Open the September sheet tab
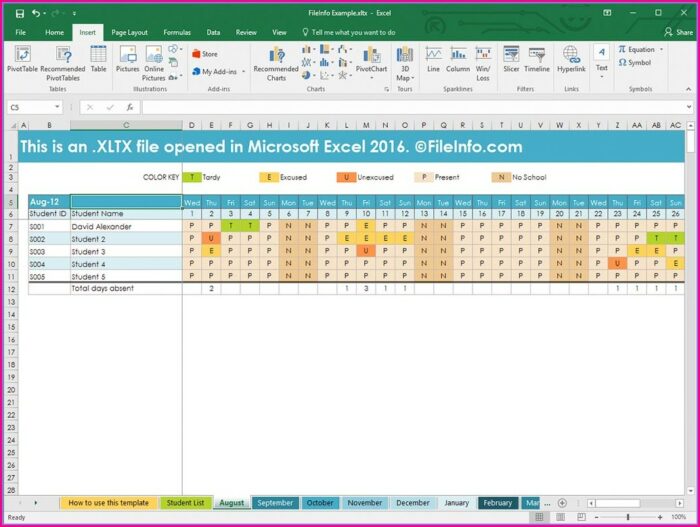700x527 pixels. coord(275,503)
